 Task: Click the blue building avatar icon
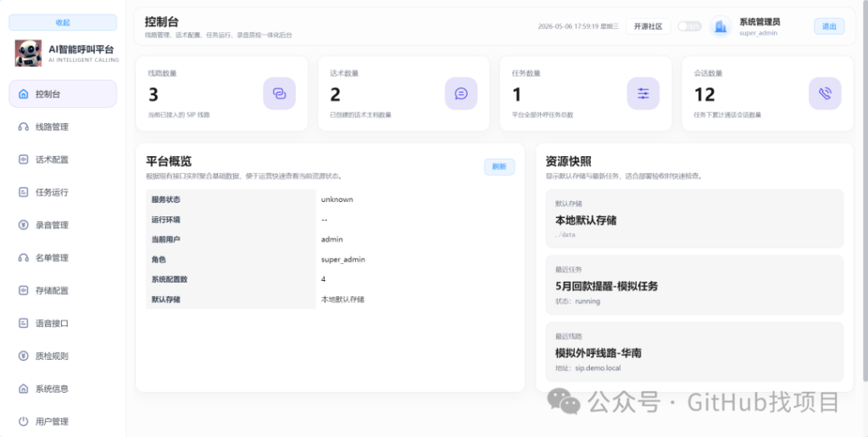pos(721,26)
